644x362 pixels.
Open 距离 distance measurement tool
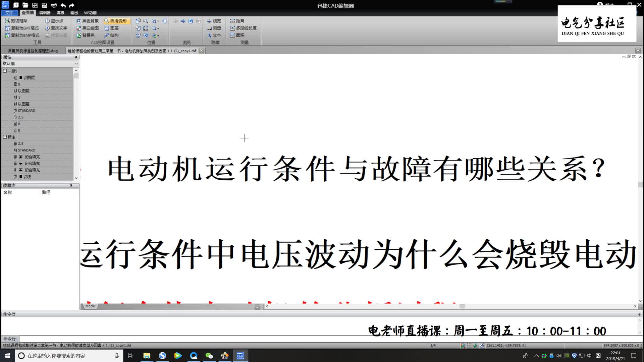(237, 21)
